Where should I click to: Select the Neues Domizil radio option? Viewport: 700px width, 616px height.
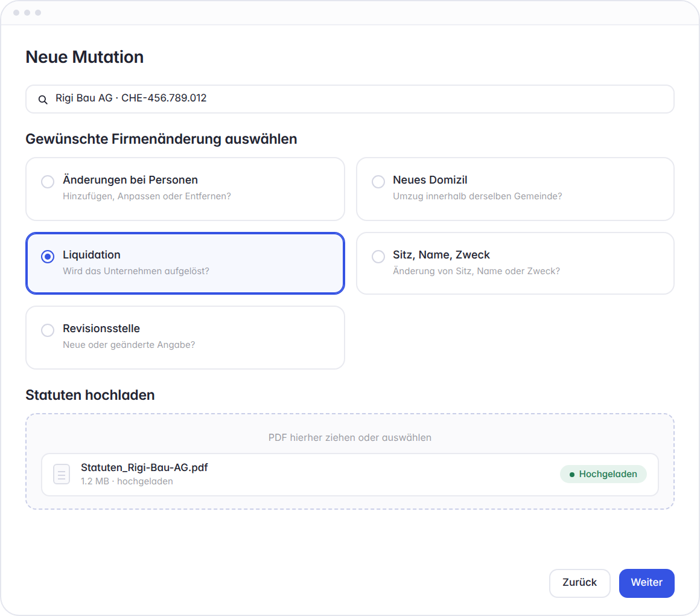point(378,182)
